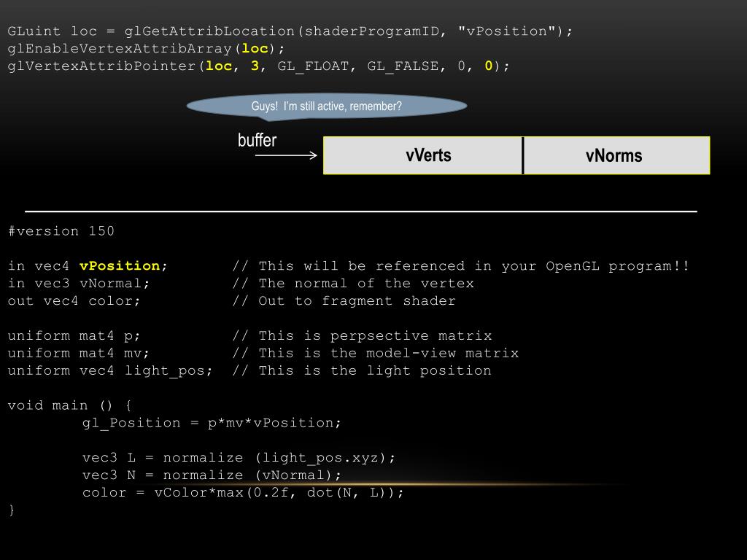Click the "#version 150" line
Viewport: 747px width, 560px height.
point(61,231)
